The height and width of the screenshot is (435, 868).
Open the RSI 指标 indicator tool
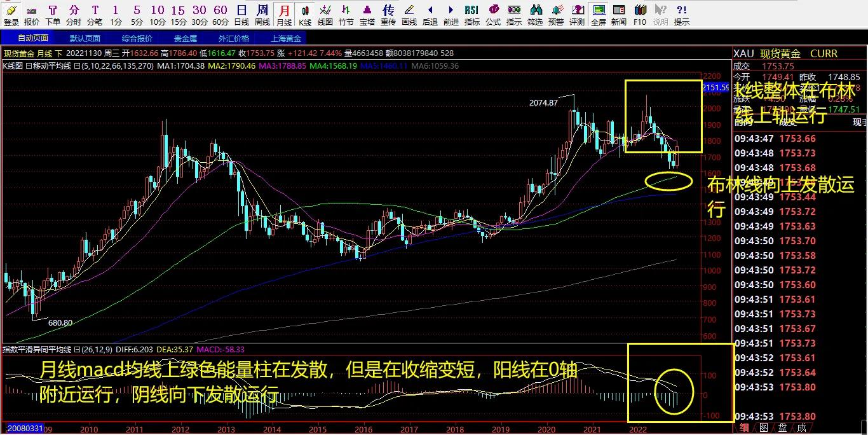pyautogui.click(x=471, y=13)
